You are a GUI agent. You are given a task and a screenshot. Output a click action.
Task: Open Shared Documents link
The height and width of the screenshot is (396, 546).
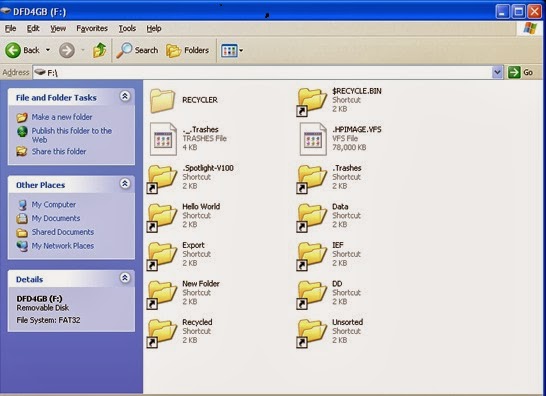[x=63, y=232]
